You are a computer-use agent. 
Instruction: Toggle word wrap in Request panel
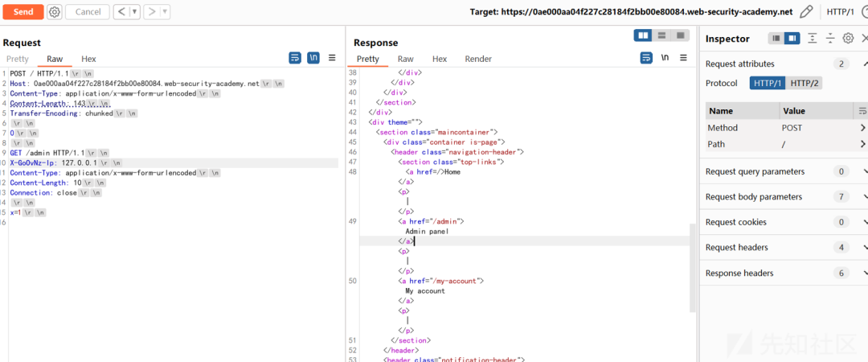[295, 58]
